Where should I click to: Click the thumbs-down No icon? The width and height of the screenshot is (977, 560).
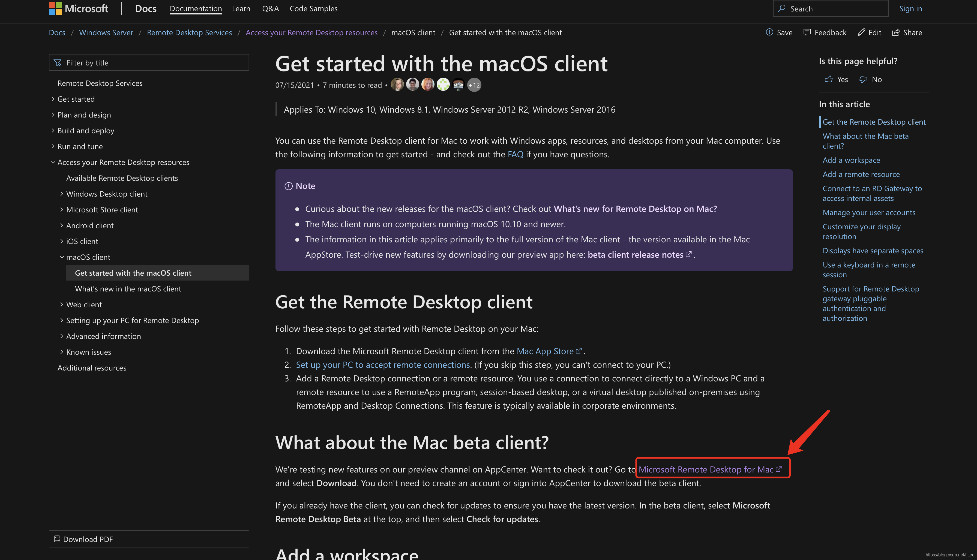click(863, 79)
